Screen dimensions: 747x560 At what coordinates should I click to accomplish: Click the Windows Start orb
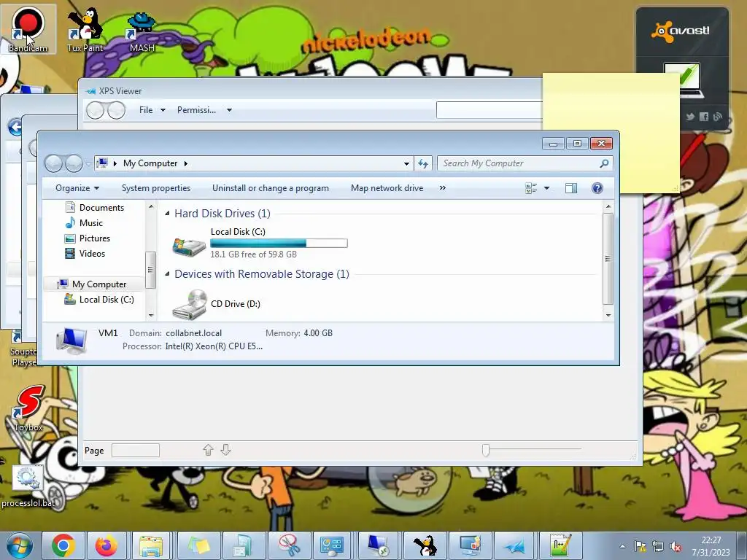[x=20, y=545]
